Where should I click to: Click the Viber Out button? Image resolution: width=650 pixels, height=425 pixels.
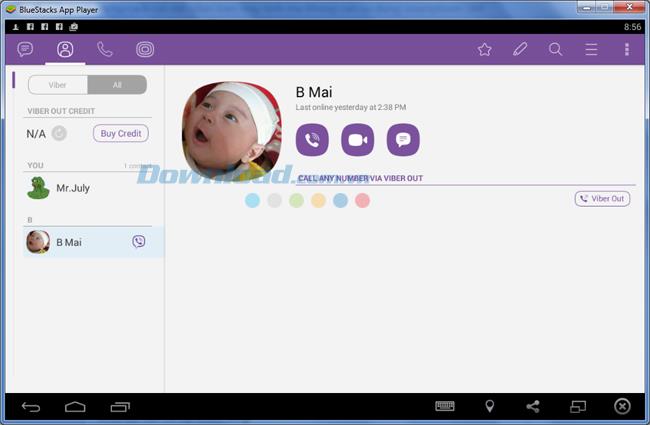click(602, 199)
